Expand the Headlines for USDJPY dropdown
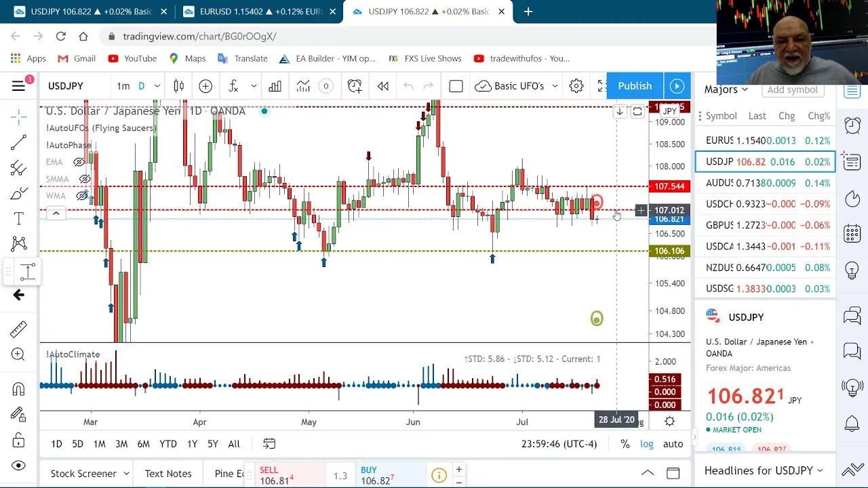The width and height of the screenshot is (868, 488). click(x=819, y=470)
